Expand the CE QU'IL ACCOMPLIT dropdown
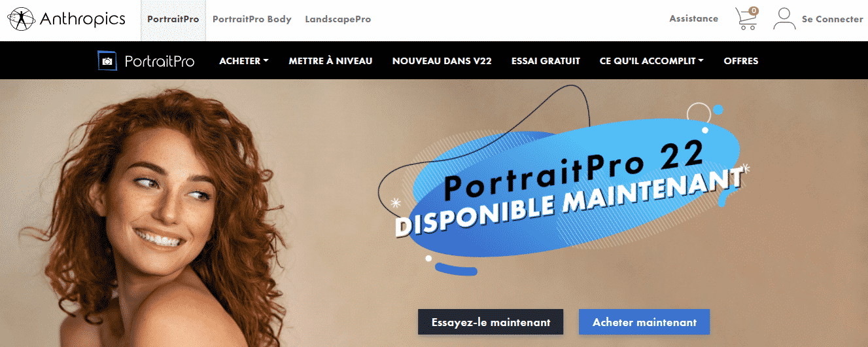This screenshot has height=347, width=868. click(651, 61)
